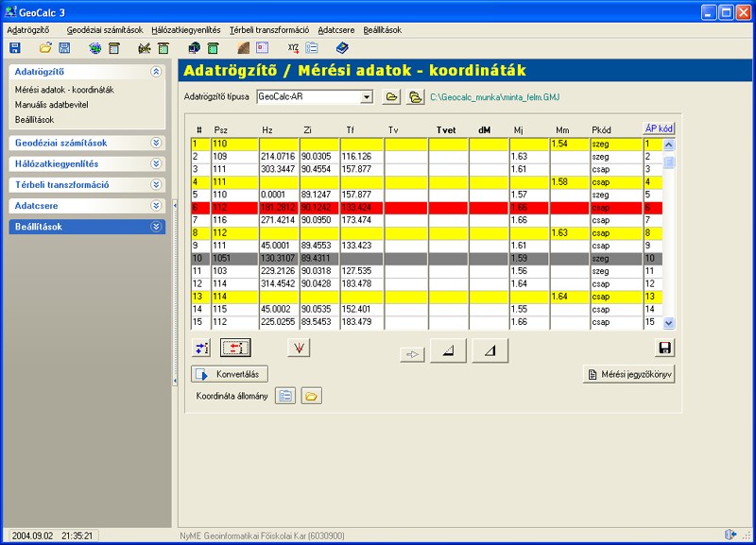This screenshot has width=756, height=545.
Task: Click the red V-shaped direction icon button
Action: (299, 348)
